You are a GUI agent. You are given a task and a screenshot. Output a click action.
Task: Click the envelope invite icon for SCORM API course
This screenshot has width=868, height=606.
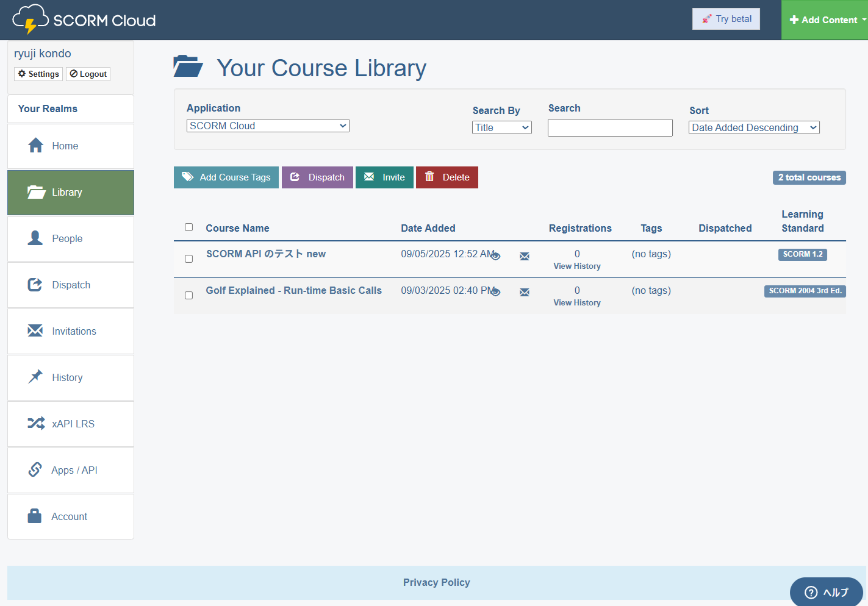[x=525, y=257]
